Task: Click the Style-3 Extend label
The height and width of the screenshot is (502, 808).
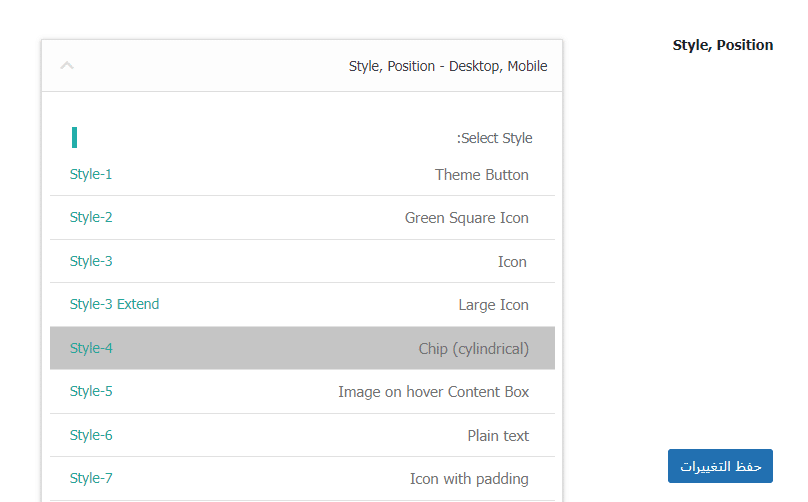Action: click(114, 305)
